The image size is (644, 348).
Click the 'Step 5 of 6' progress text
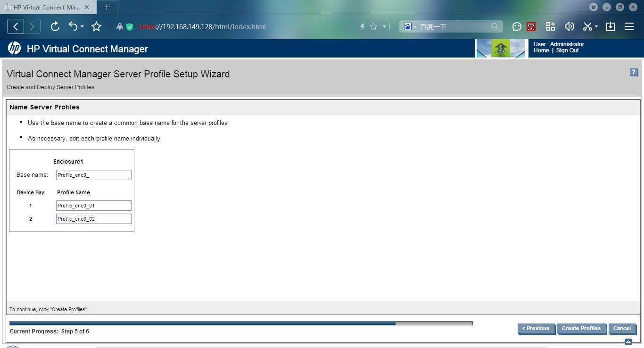click(x=75, y=331)
